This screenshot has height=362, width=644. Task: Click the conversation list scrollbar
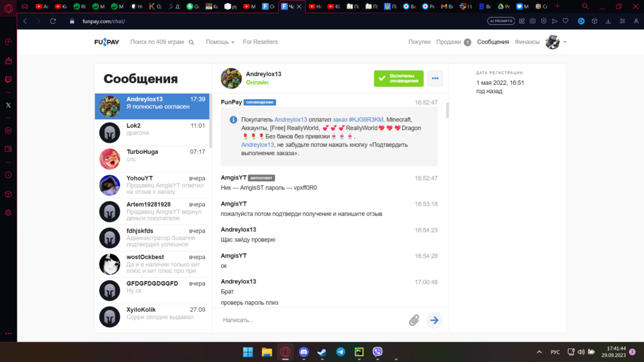(x=211, y=121)
